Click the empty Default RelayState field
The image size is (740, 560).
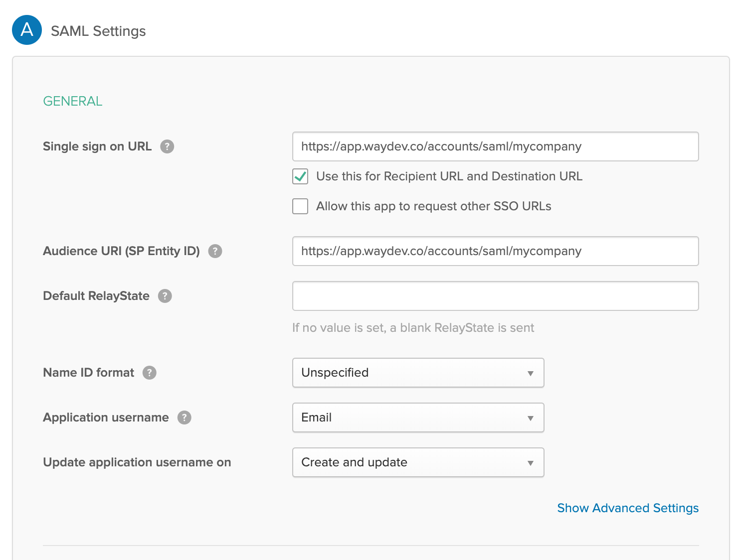click(495, 296)
